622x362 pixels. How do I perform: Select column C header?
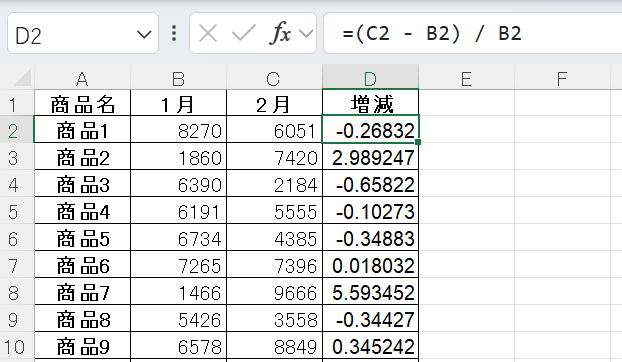tap(275, 78)
